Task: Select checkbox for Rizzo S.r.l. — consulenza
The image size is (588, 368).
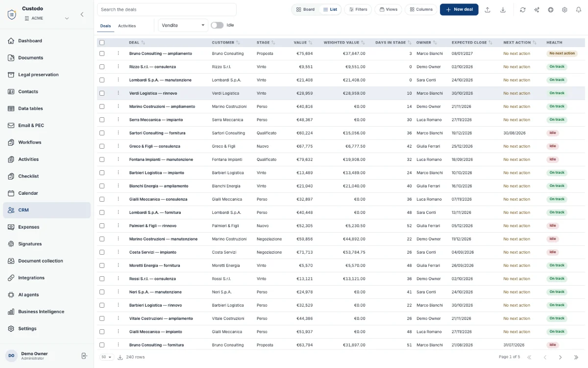Action: coord(102,67)
